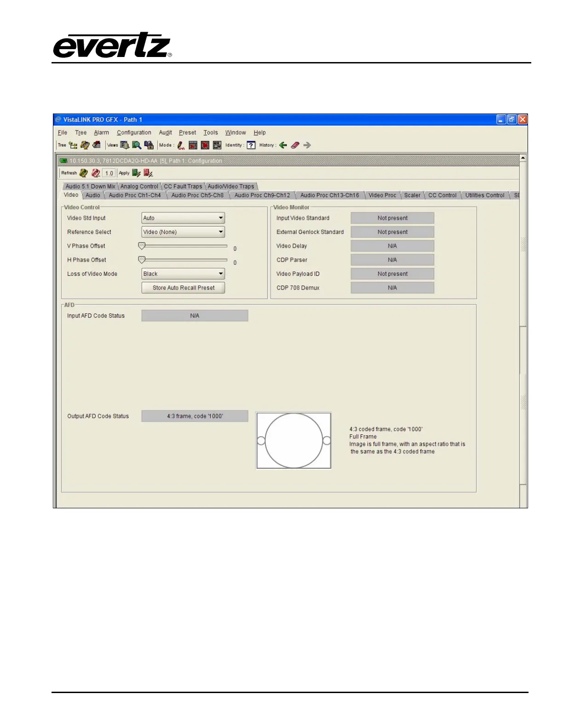Click the Identity question mark icon

pos(251,145)
